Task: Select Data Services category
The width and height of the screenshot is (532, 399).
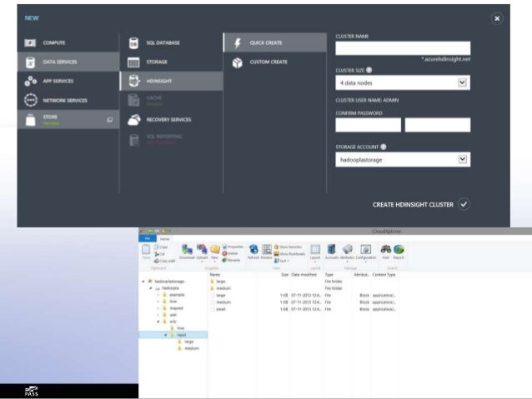Action: (68, 62)
